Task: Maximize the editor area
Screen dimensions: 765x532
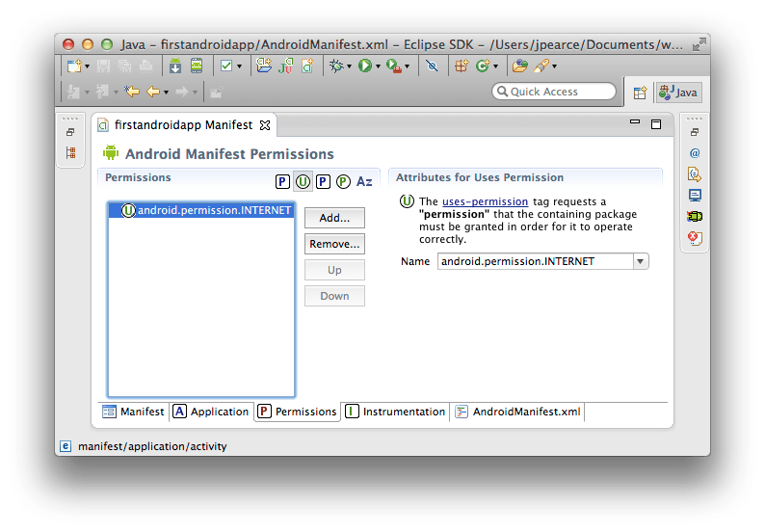Action: click(x=656, y=124)
